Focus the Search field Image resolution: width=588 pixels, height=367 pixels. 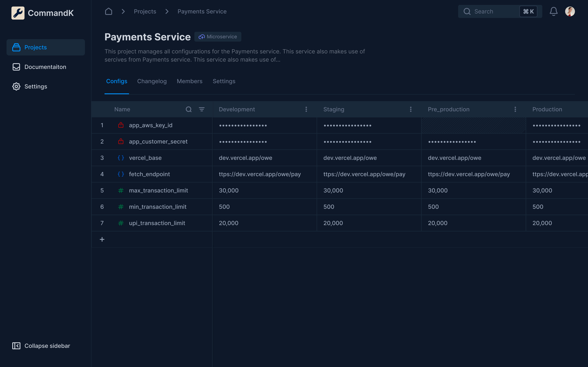pos(493,11)
